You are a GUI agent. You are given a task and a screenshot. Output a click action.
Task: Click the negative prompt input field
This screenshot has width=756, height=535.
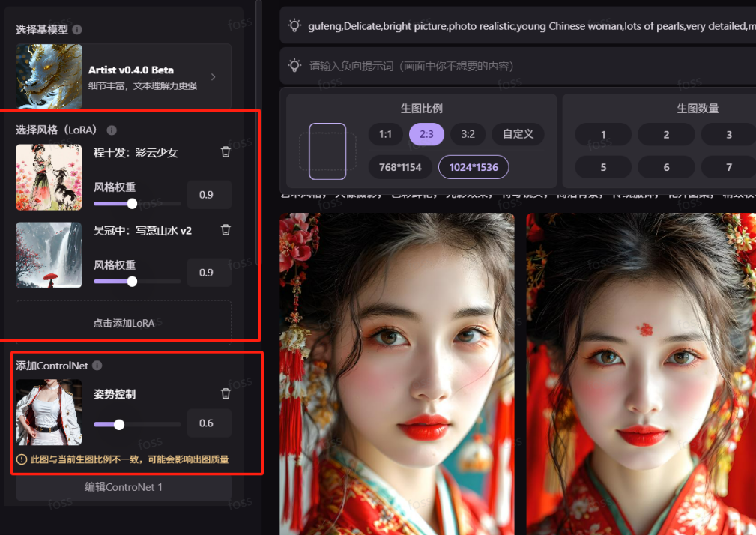(524, 66)
